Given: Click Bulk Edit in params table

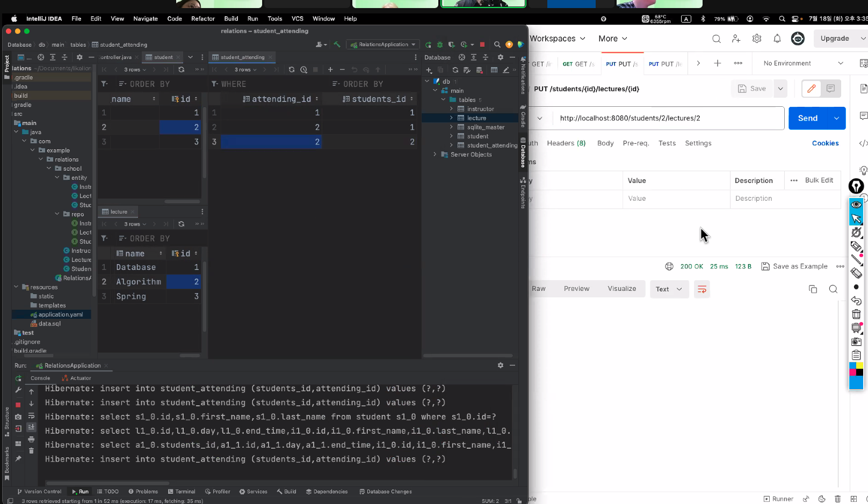Looking at the screenshot, I should [x=819, y=180].
